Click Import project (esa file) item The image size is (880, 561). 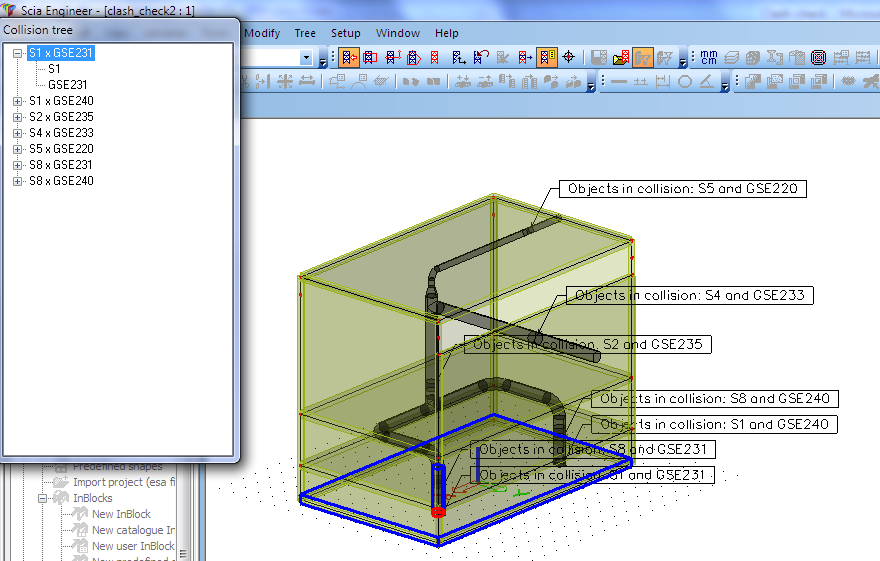124,482
